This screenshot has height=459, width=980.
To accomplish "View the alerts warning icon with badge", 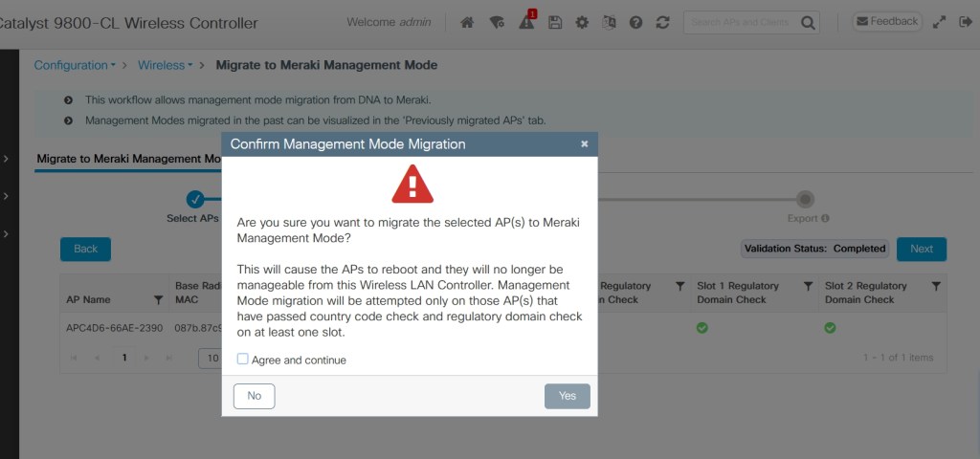I will coord(526,22).
